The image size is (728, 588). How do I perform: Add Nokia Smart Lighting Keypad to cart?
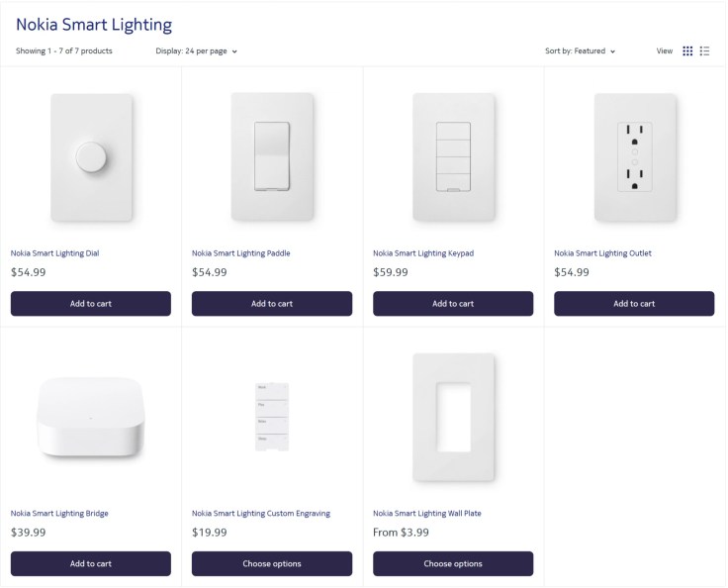(x=453, y=304)
